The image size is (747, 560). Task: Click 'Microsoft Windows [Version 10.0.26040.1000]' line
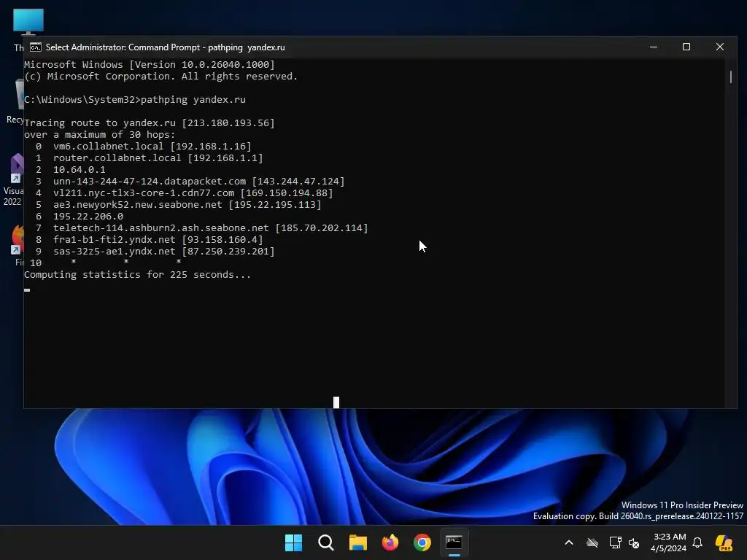coord(149,64)
